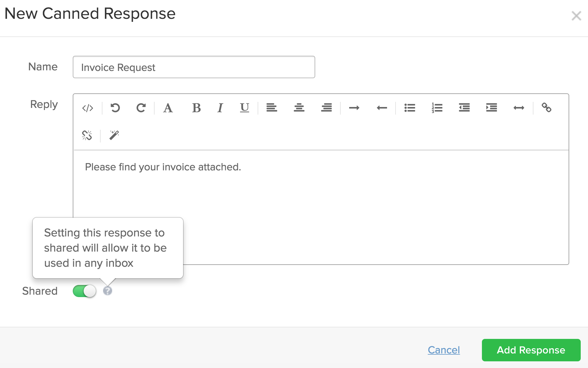Insert a numbered list
The height and width of the screenshot is (368, 588).
click(437, 108)
